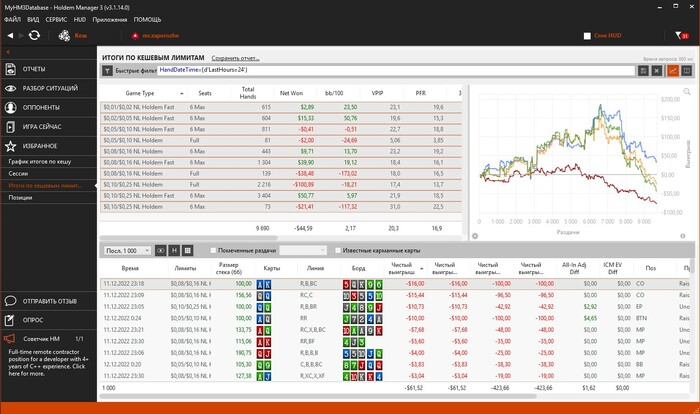The image size is (700, 414).
Task: Click the HandDateTime filter input field
Action: coord(396,70)
